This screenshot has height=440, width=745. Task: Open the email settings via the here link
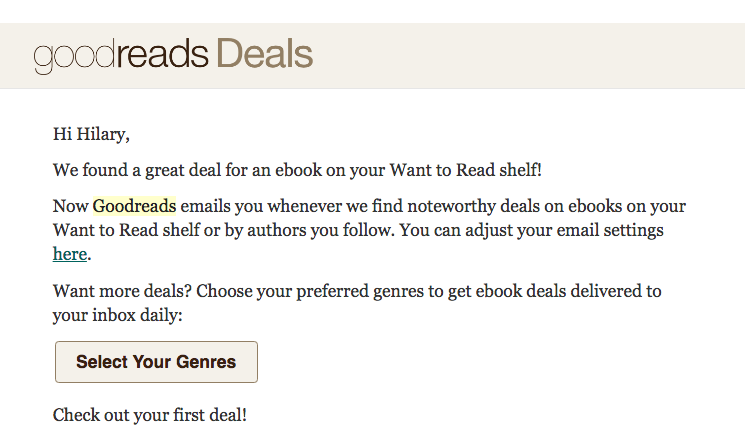[x=70, y=254]
